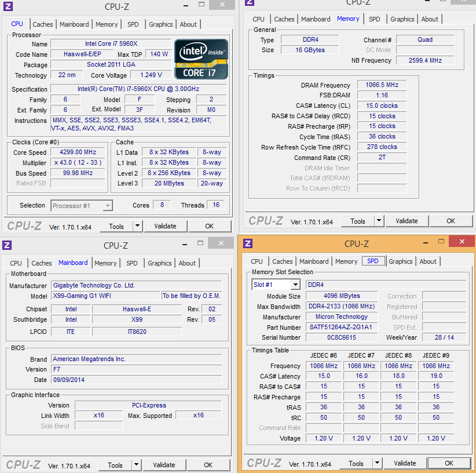Click the Multiplier value x 43.0 ( 12 - 33 )

tap(78, 162)
